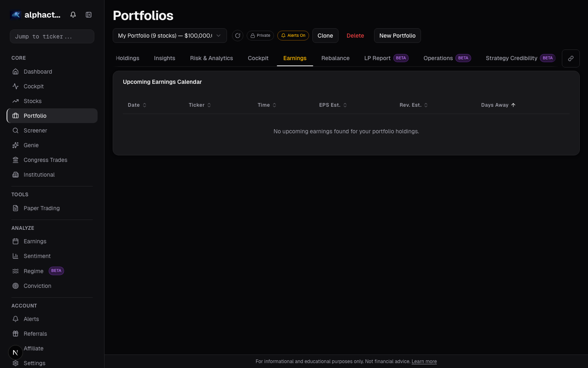Viewport: 588px width, 368px height.
Task: Sort the table by EPS Est.
Action: click(x=333, y=105)
